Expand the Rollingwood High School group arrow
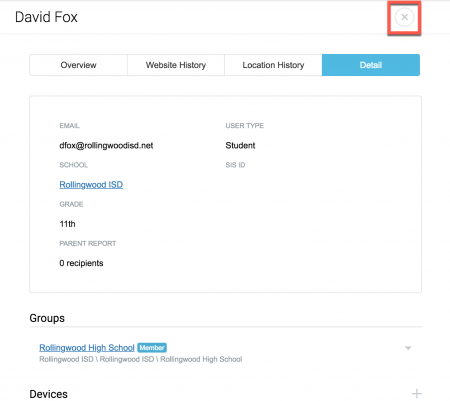Screen dimensions: 450x401 tap(408, 348)
